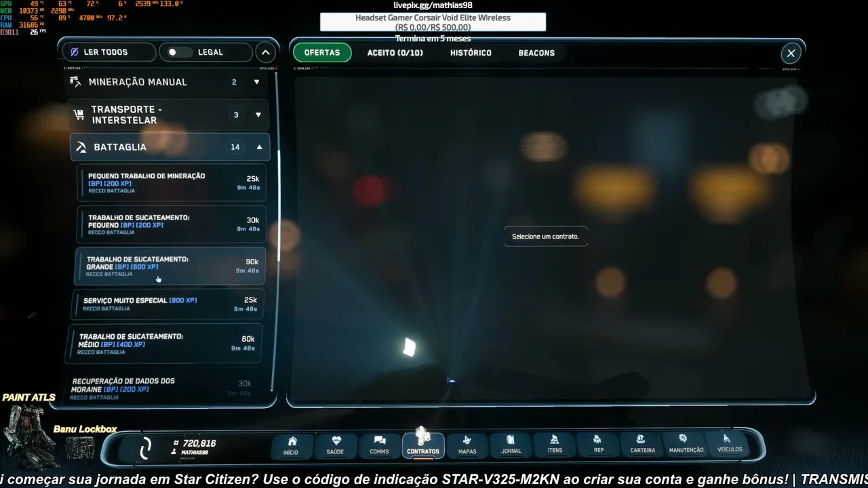
Task: Open the Manutenção app
Action: coord(686,443)
